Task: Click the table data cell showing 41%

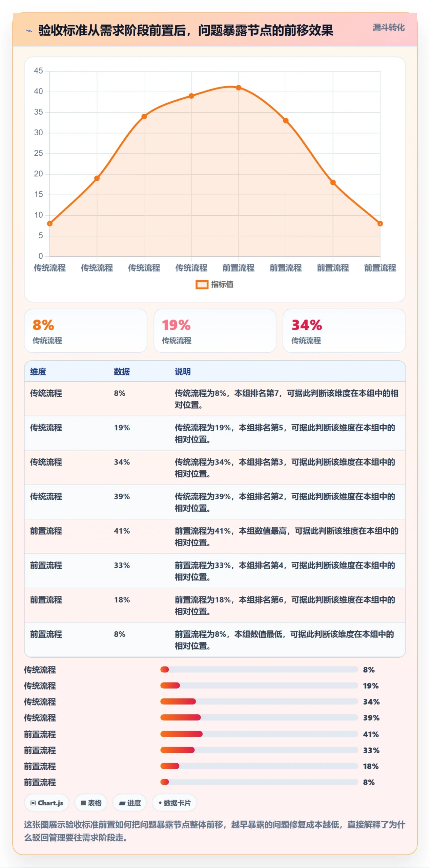Action: [x=122, y=531]
